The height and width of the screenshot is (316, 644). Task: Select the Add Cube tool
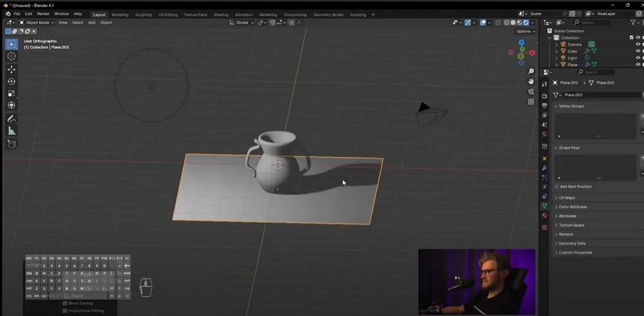click(x=11, y=144)
